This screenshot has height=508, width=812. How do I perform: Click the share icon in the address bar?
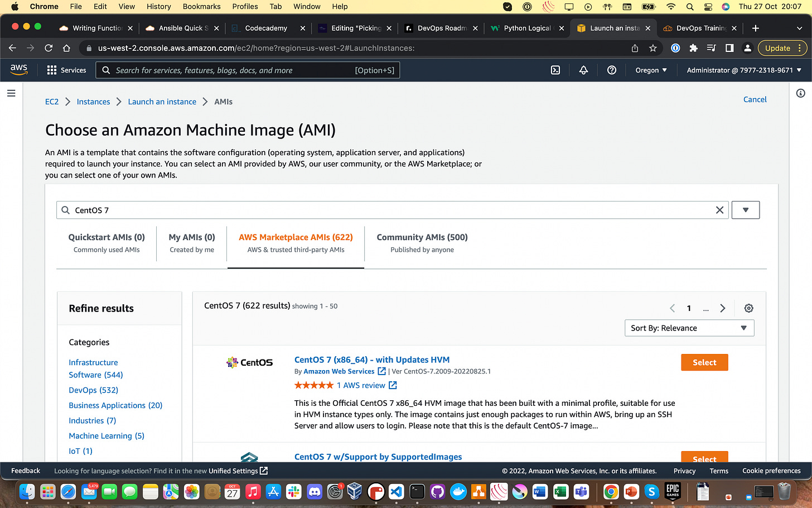(x=635, y=48)
